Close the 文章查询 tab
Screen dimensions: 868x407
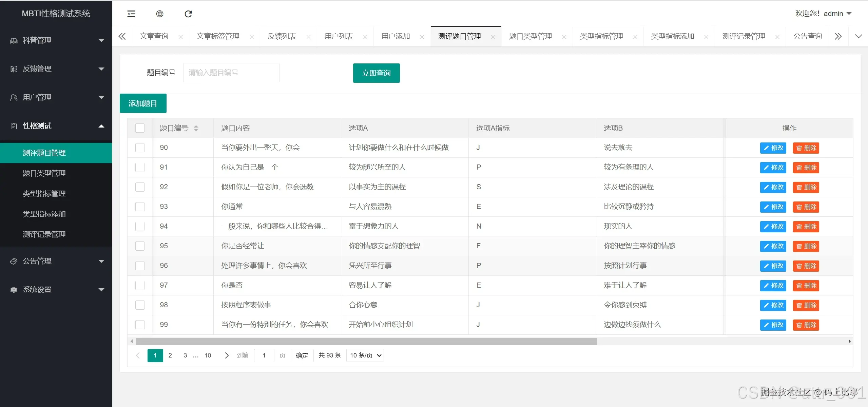tap(180, 37)
